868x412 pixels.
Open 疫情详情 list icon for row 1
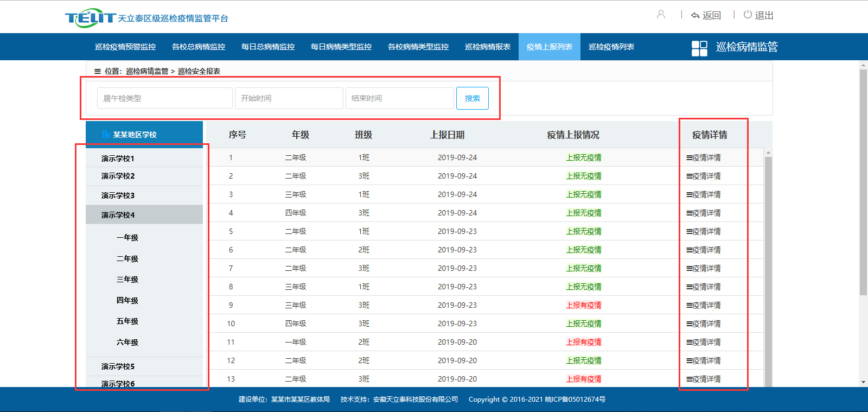[690, 158]
